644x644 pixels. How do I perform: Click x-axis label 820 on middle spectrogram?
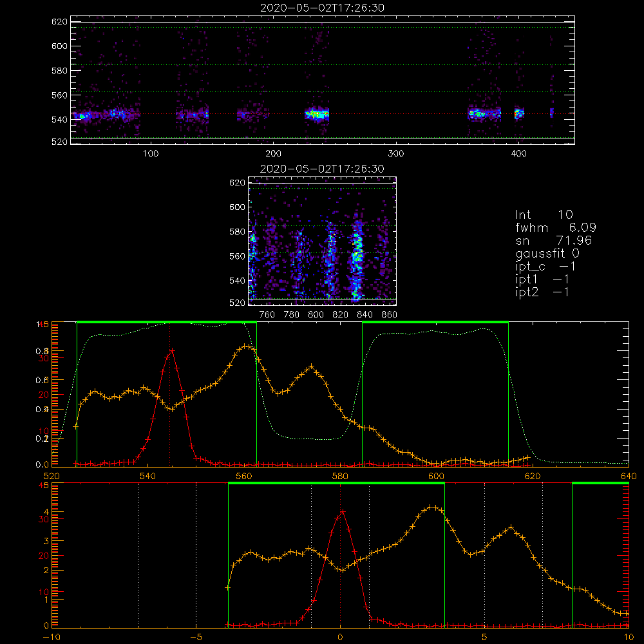tap(341, 315)
